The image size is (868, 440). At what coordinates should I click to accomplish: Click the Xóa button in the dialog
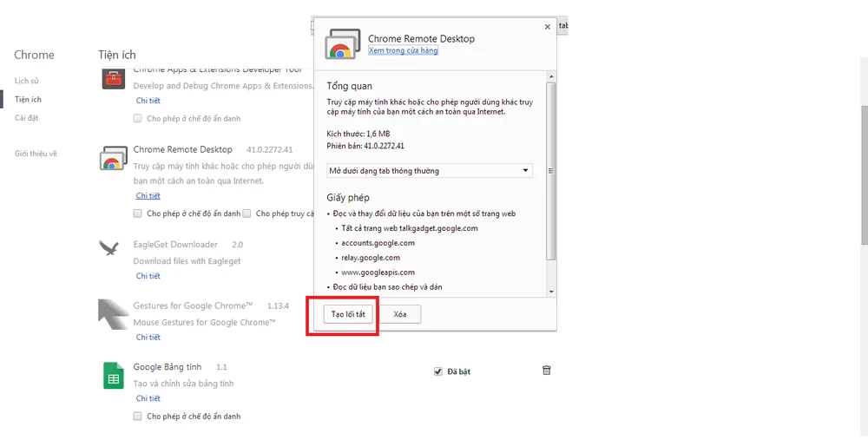pyautogui.click(x=399, y=314)
